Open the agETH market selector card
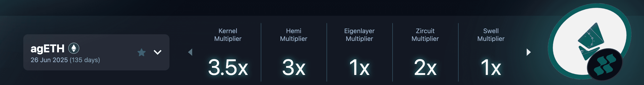 click(96, 52)
